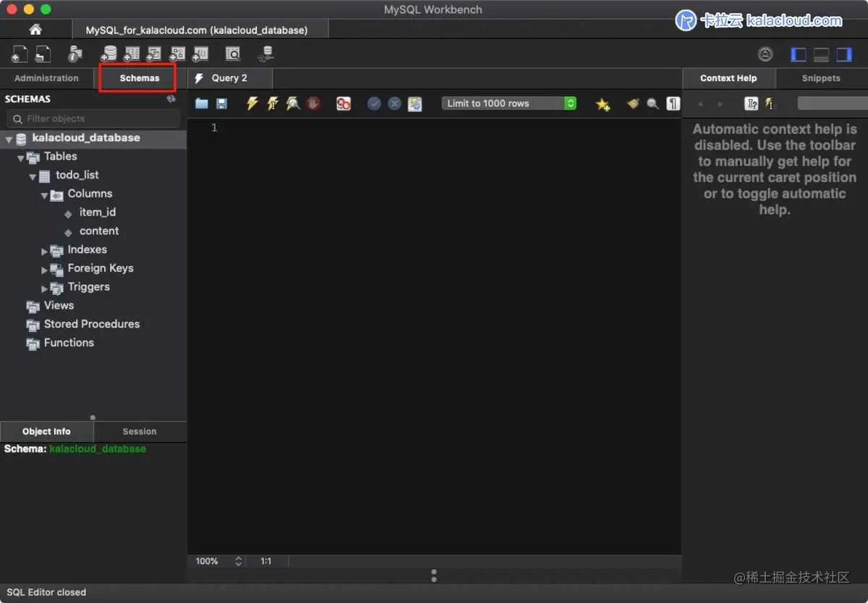Toggle the bottom output panel
868x603 pixels.
[821, 54]
